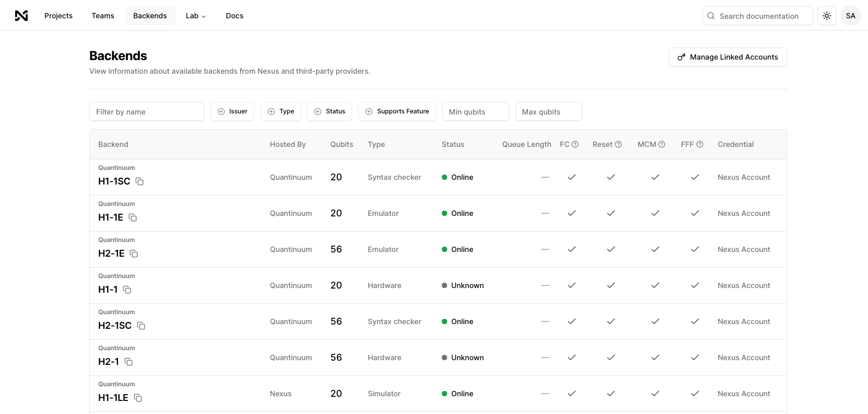Click the FFF checkmark in H1-1 row
The height and width of the screenshot is (414, 868).
(x=695, y=285)
